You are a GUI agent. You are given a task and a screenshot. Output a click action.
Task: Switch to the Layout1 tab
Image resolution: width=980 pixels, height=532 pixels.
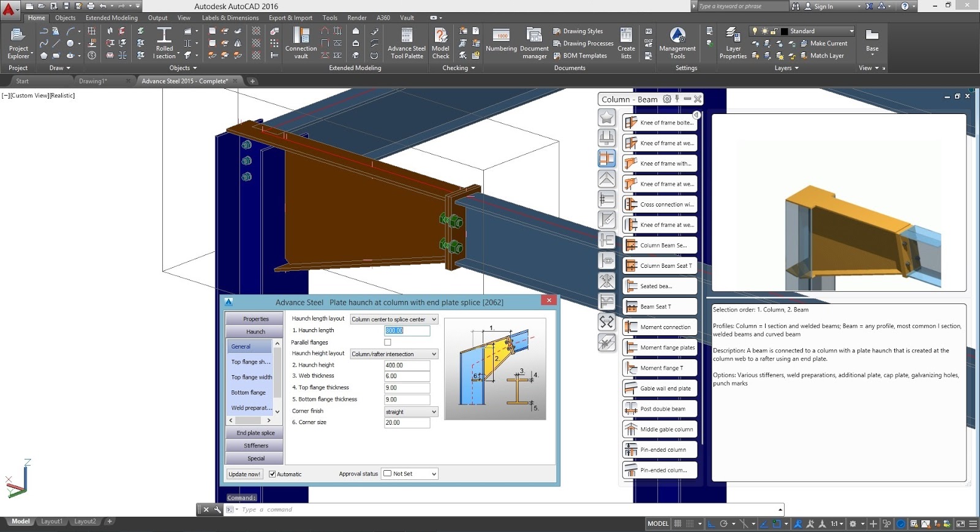pos(51,522)
